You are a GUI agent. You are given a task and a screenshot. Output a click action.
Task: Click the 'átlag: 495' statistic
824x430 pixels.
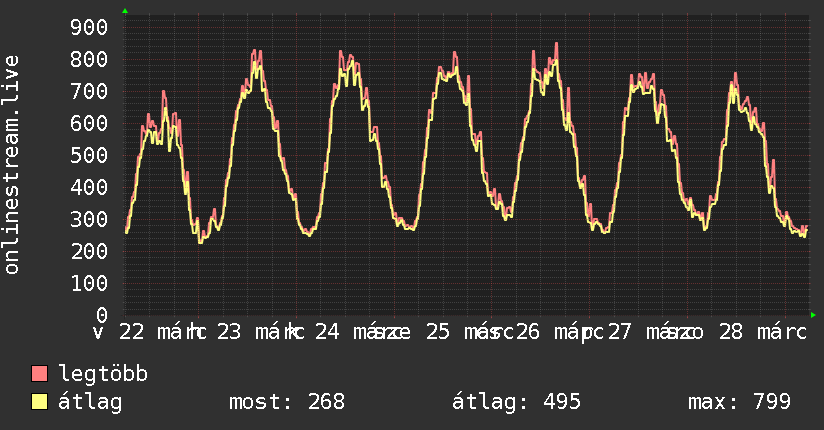click(x=517, y=402)
